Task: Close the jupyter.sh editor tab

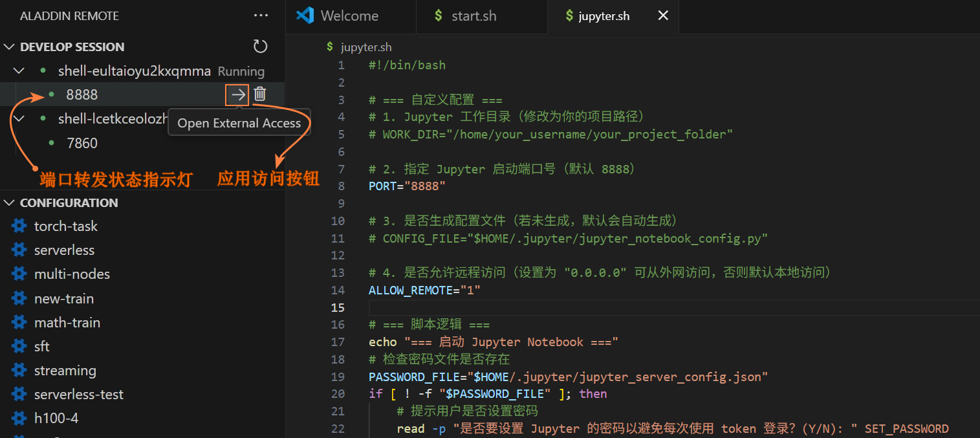Action: (x=663, y=16)
